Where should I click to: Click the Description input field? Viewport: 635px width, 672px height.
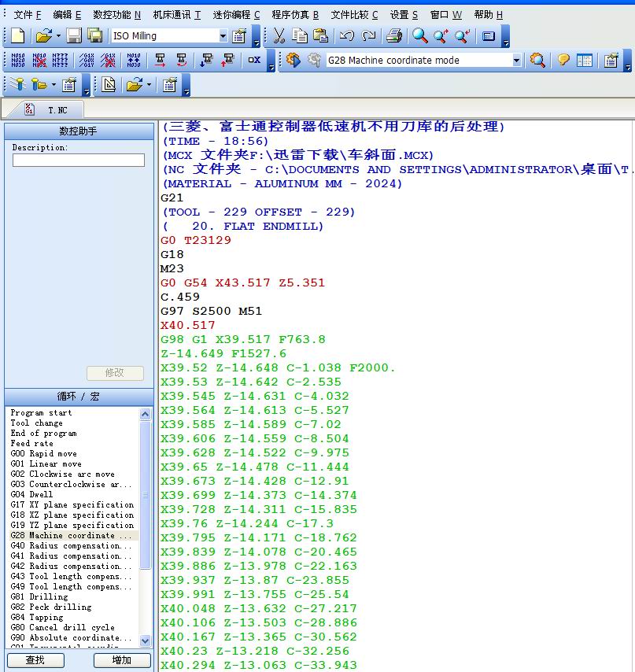click(x=79, y=160)
